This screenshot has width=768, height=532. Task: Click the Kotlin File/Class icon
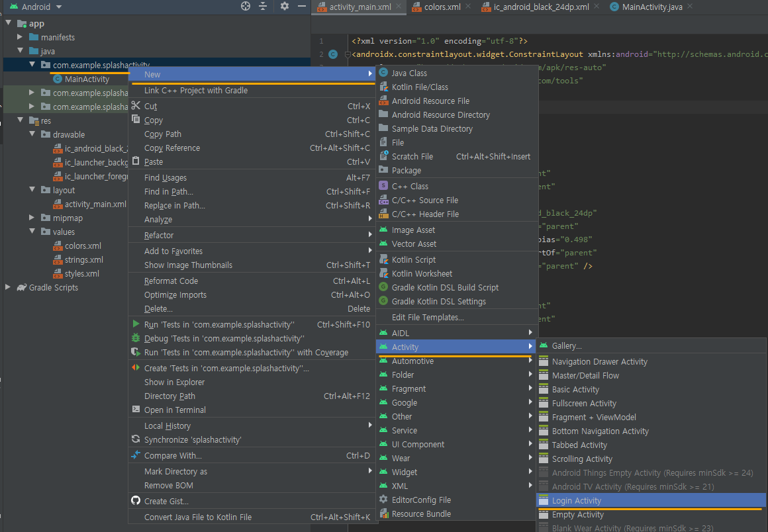coord(383,87)
